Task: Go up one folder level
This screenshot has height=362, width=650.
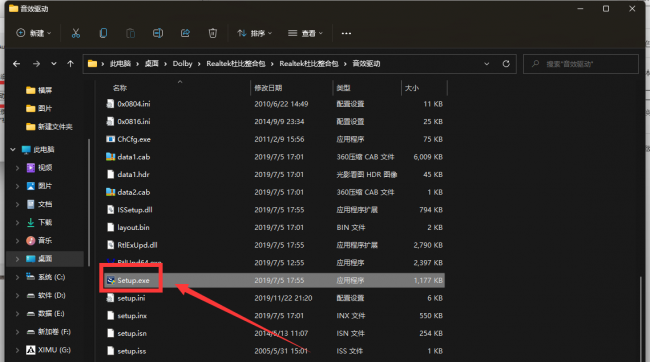Action: pos(70,64)
